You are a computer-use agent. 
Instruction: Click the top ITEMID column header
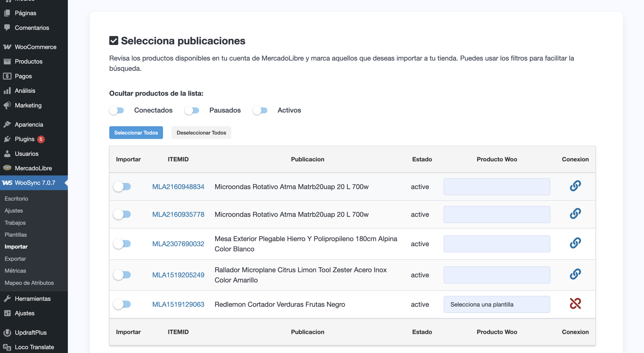(x=178, y=159)
